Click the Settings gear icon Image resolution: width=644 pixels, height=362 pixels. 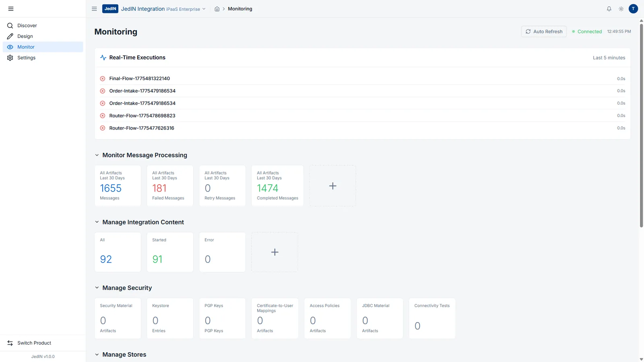10,58
